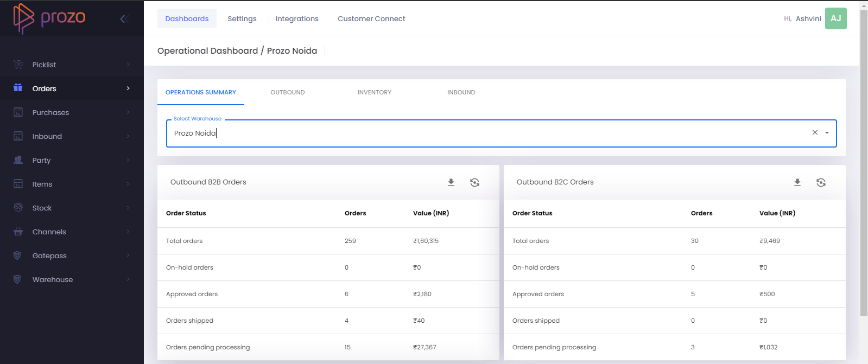Open the Settings top menu

[x=242, y=18]
